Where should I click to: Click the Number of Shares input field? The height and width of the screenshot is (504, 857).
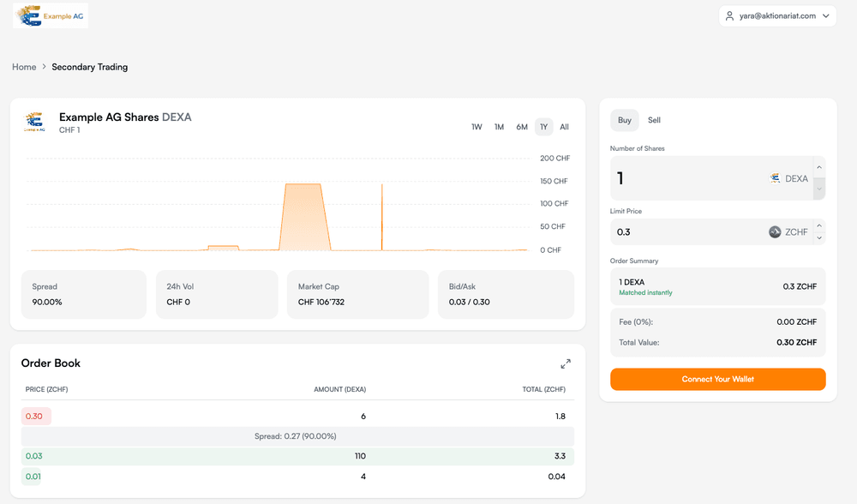pos(686,178)
